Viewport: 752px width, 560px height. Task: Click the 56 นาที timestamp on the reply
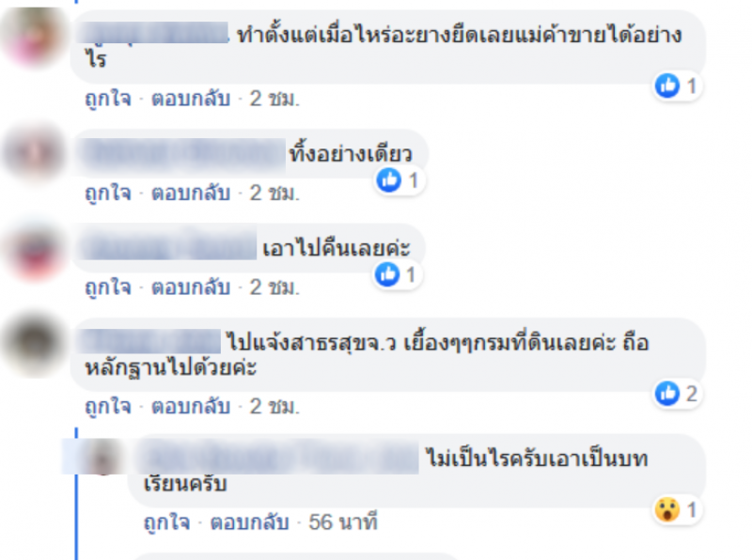(343, 522)
